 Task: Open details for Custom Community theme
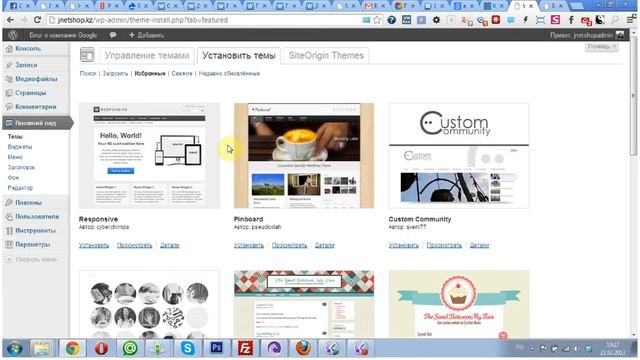(479, 245)
